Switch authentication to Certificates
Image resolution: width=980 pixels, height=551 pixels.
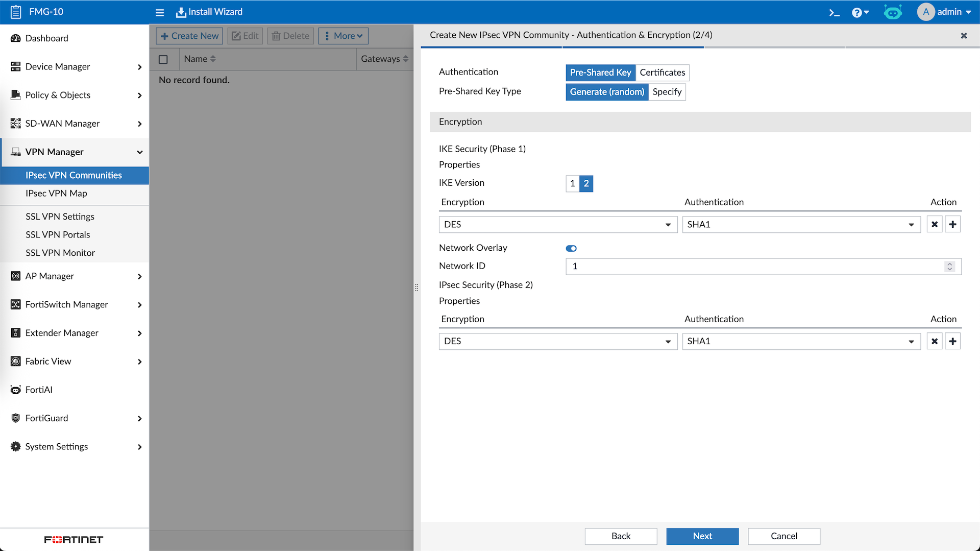point(662,73)
